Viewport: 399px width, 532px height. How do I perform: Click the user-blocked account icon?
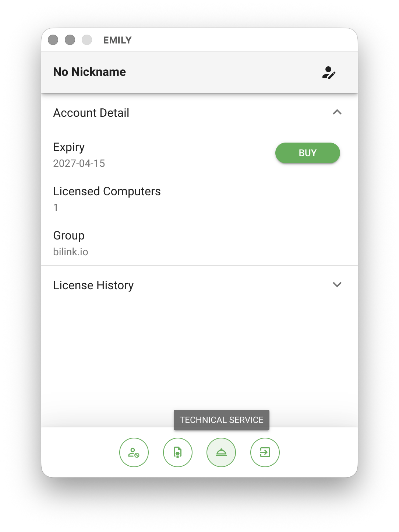(x=134, y=452)
